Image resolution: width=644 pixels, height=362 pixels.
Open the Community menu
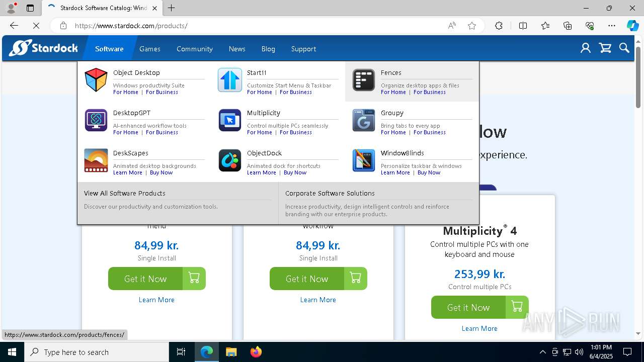(x=195, y=49)
